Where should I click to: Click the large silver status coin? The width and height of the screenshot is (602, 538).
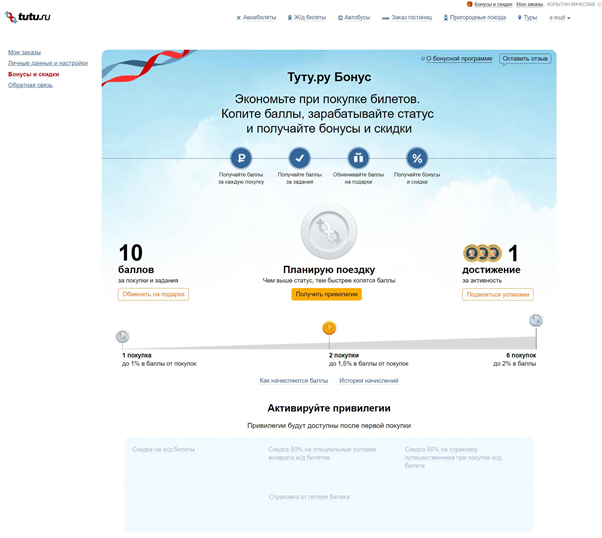[x=329, y=231]
